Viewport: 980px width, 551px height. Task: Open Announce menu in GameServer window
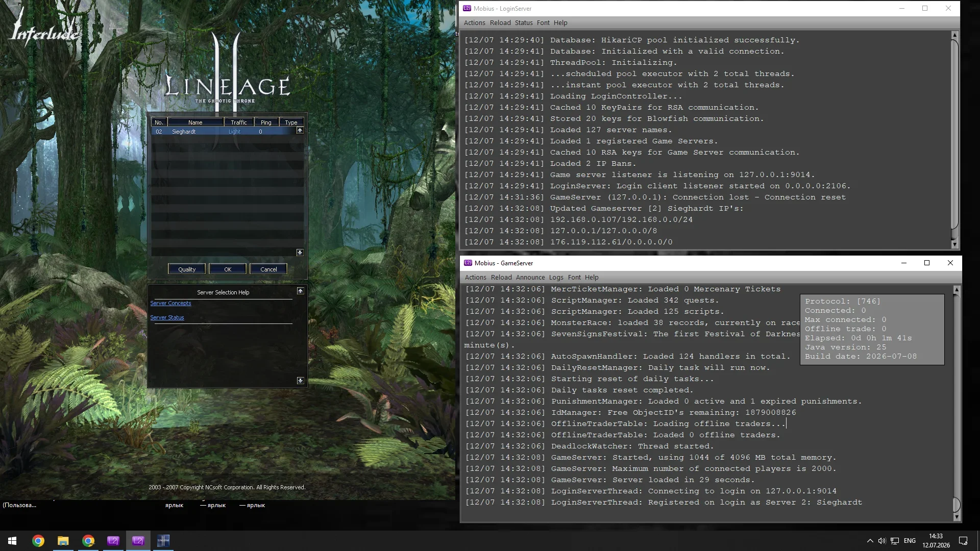(530, 278)
